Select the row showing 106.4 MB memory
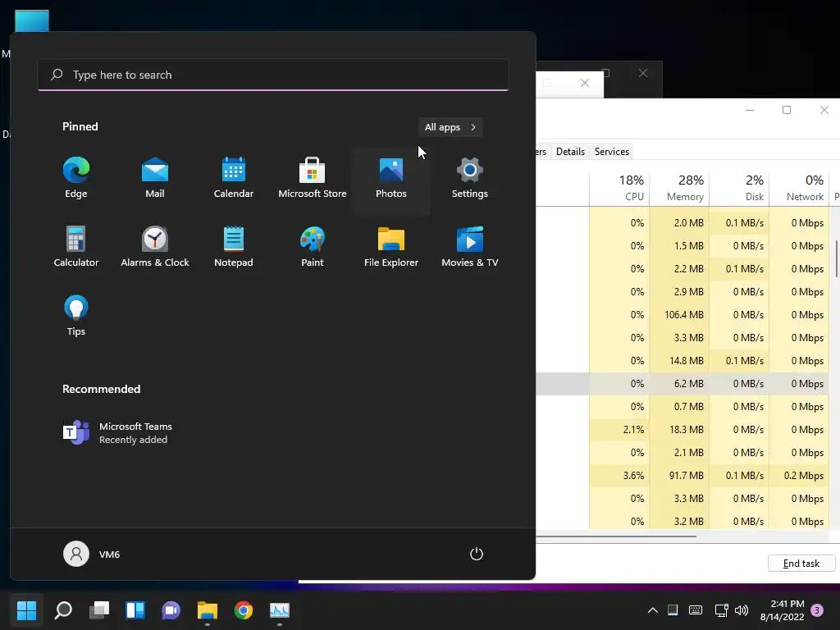Image resolution: width=840 pixels, height=630 pixels. pyautogui.click(x=682, y=315)
